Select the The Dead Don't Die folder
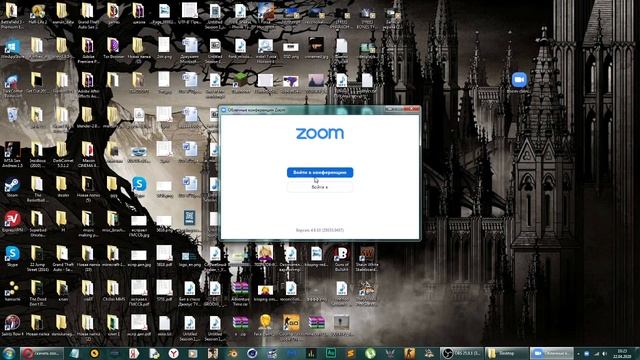 tap(38, 292)
